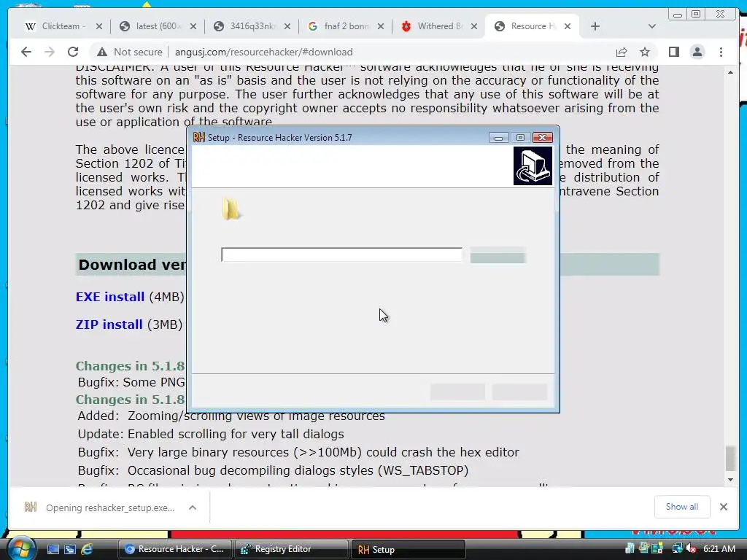Image resolution: width=747 pixels, height=560 pixels.
Task: Click the blank button beside path field
Action: pyautogui.click(x=498, y=255)
